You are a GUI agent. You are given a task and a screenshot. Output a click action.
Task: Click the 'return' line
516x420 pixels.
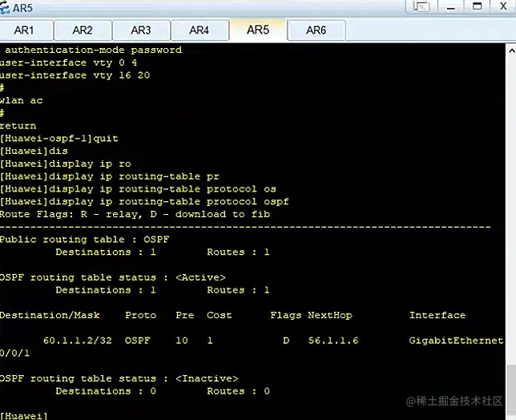[18, 126]
